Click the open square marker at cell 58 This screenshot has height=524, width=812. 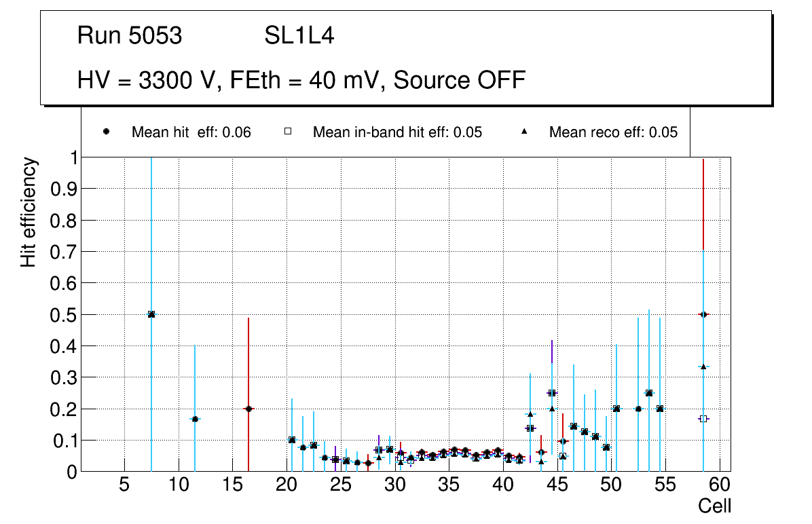point(703,419)
